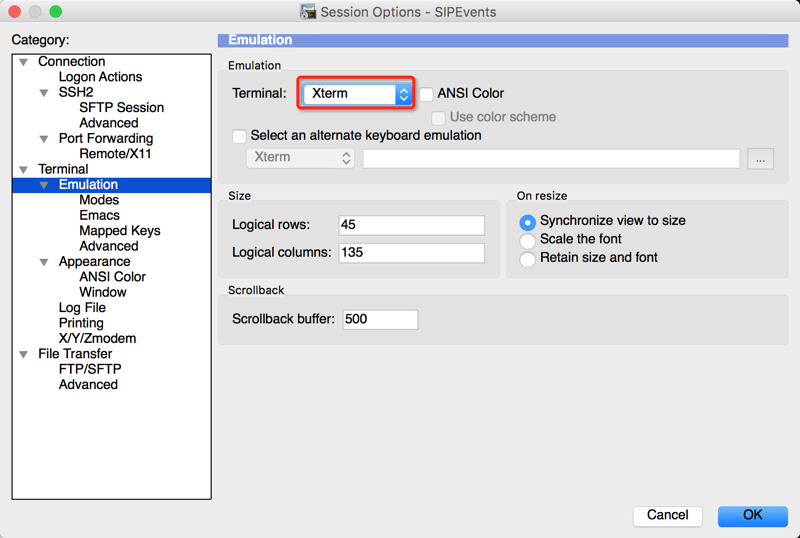The height and width of the screenshot is (538, 800).
Task: Choose Retain size and font option
Action: (527, 258)
